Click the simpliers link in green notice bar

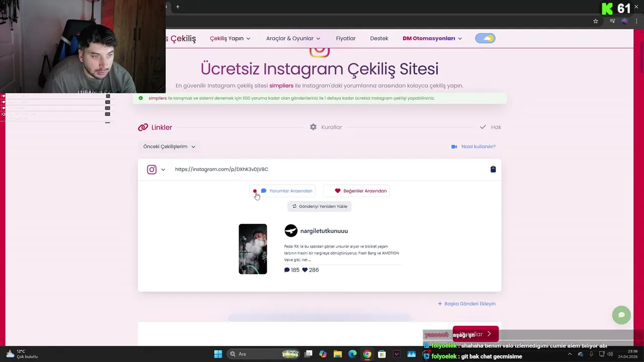click(x=157, y=98)
